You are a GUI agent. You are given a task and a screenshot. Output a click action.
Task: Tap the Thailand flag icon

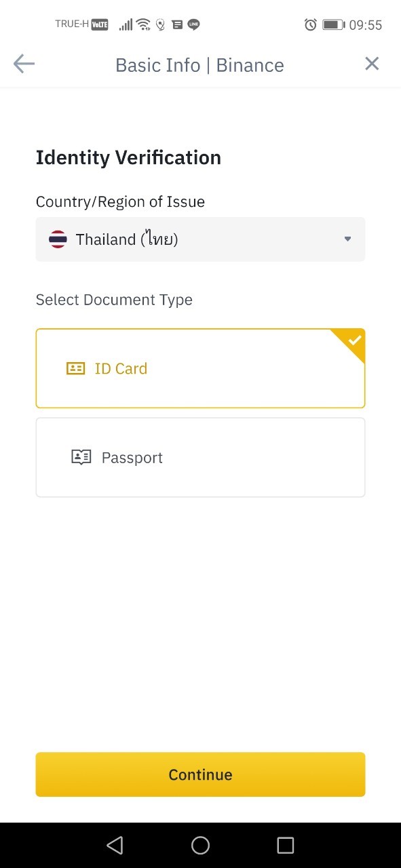coord(58,239)
